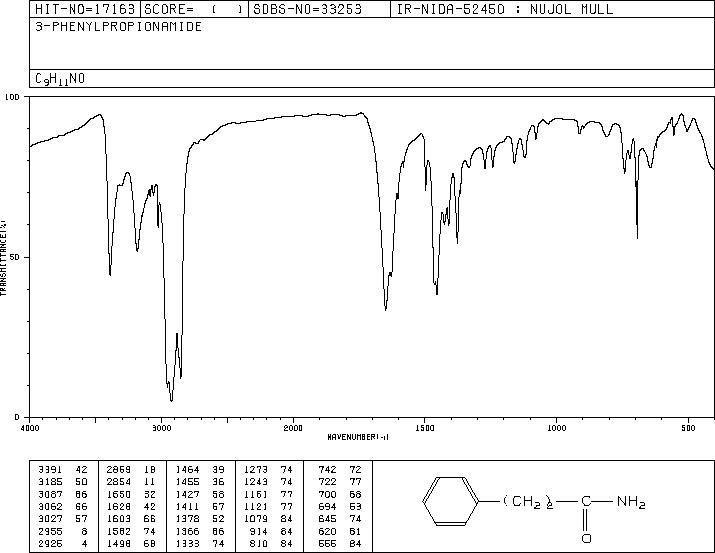
Task: Click the TRANSMITTANCE y-axis label
Action: coord(3,258)
